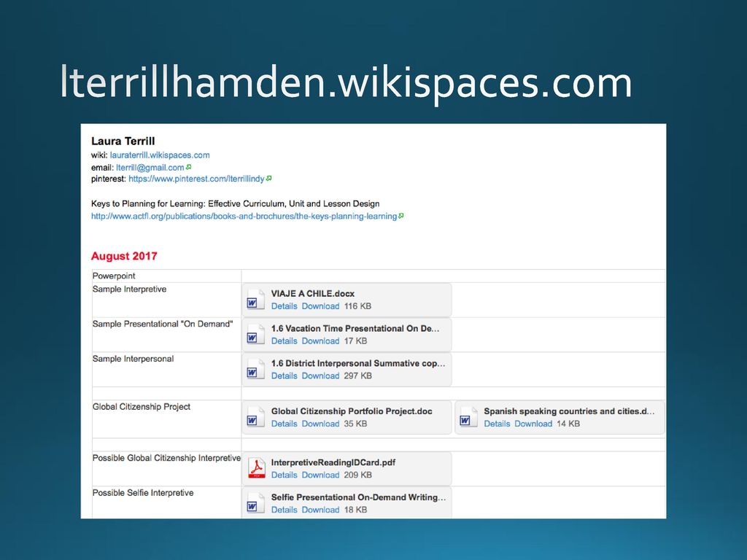Click the Spanish speaking countries and cities.d... file name
Image resolution: width=747 pixels, height=560 pixels.
(x=569, y=411)
